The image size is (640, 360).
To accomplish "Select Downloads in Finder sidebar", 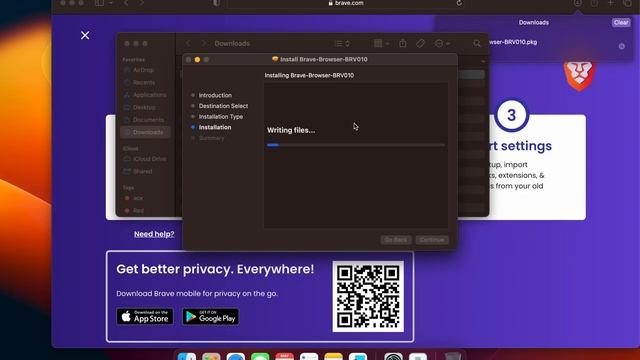I will pos(145,132).
